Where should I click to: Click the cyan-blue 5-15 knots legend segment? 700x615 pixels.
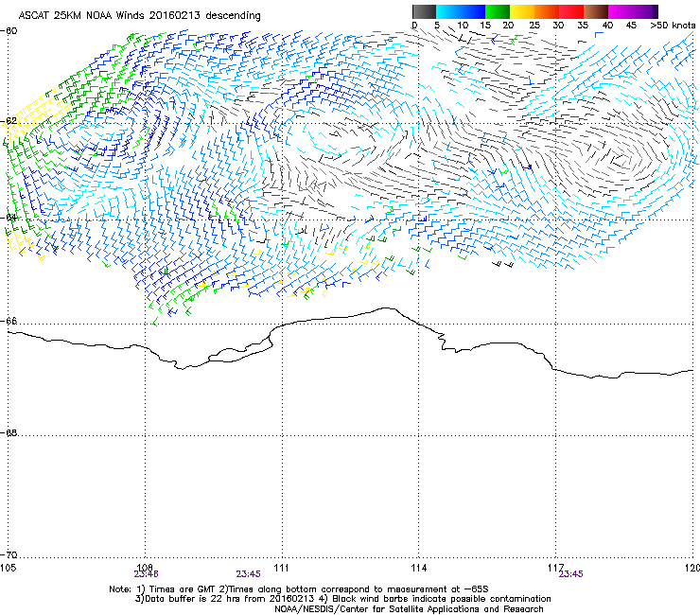click(x=461, y=11)
